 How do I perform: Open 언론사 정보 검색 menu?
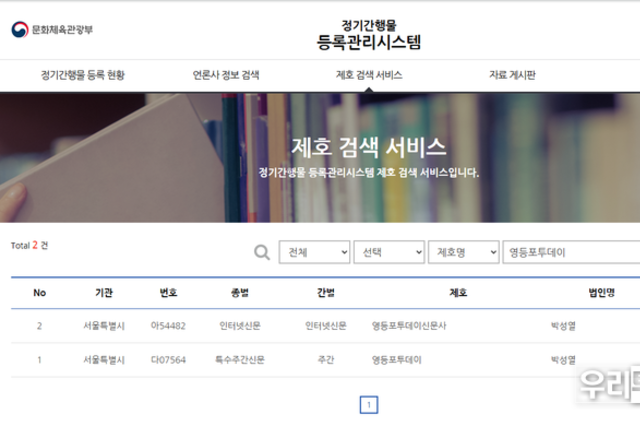click(x=226, y=75)
